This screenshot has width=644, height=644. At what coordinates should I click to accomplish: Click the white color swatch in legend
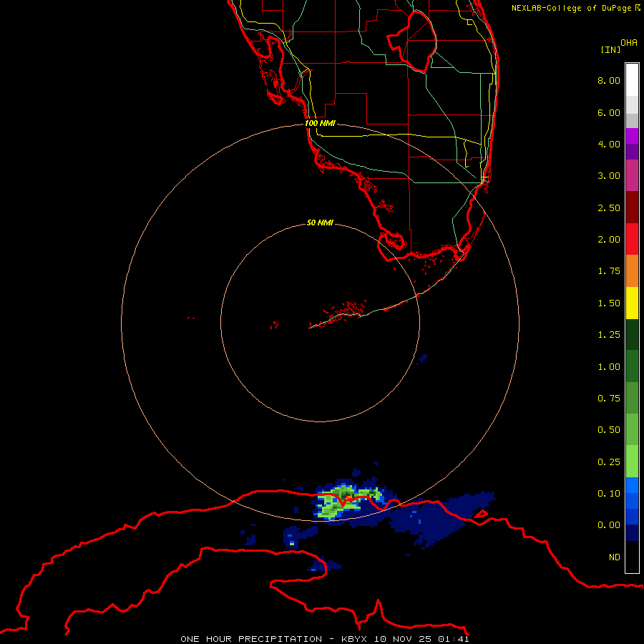tap(632, 80)
